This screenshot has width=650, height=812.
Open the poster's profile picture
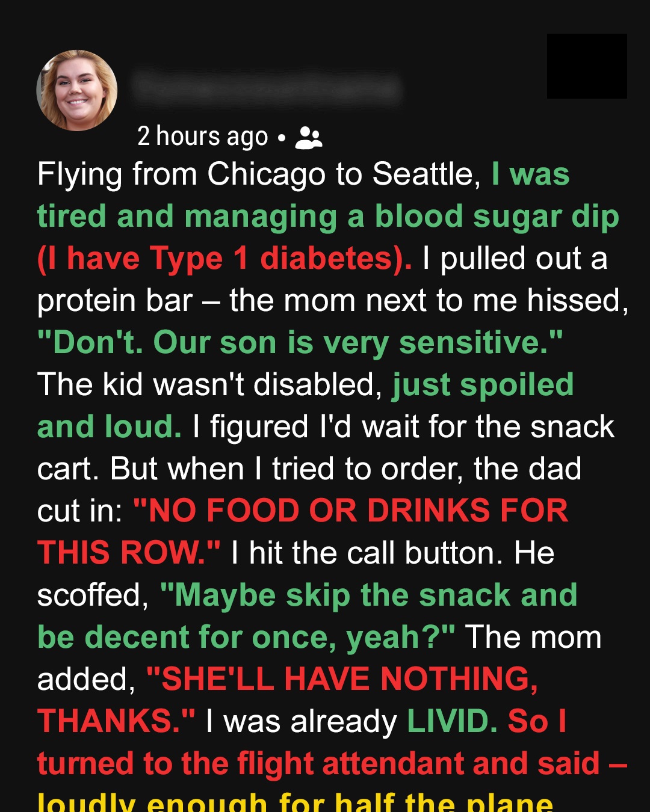tap(77, 90)
